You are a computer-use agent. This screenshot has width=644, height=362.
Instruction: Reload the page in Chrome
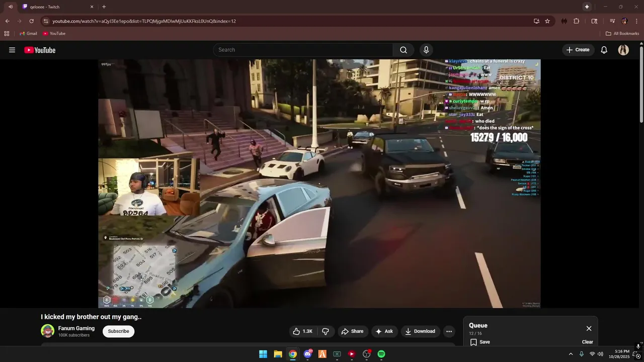31,21
